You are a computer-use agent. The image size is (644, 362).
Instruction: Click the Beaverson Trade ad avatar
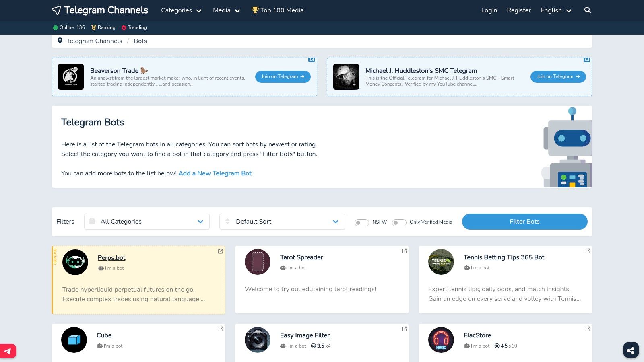[x=71, y=77]
